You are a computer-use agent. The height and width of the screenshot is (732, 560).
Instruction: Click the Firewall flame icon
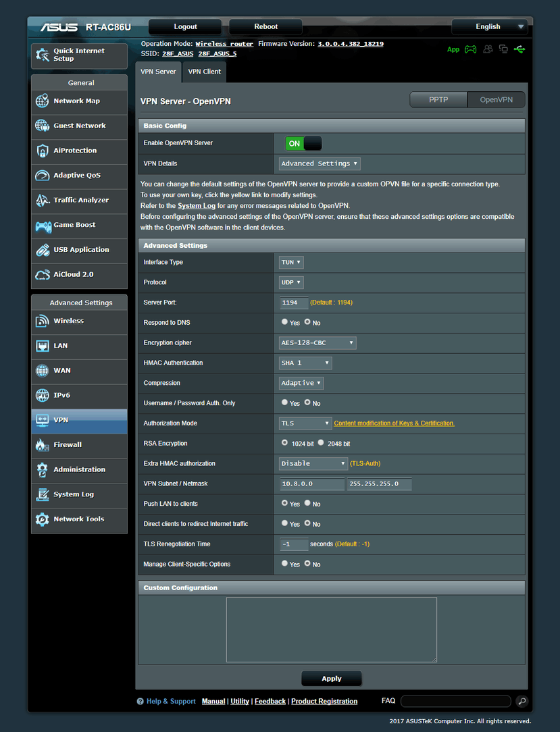point(42,445)
